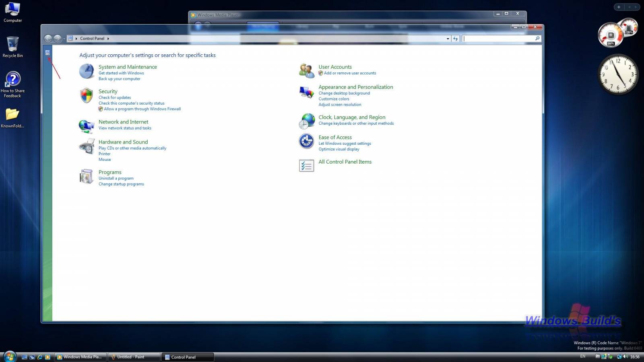
Task: Click Let Windows suggest settings
Action: coord(345,144)
